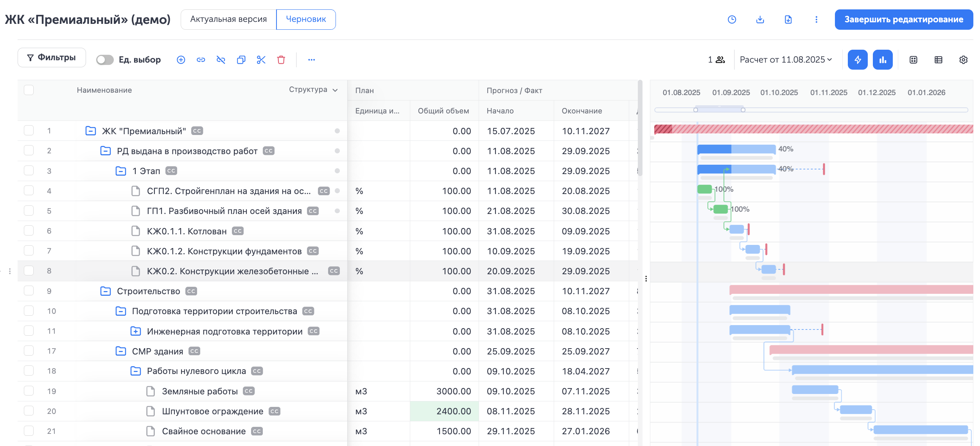
Task: Select the 'Черновик' tab
Action: [306, 20]
